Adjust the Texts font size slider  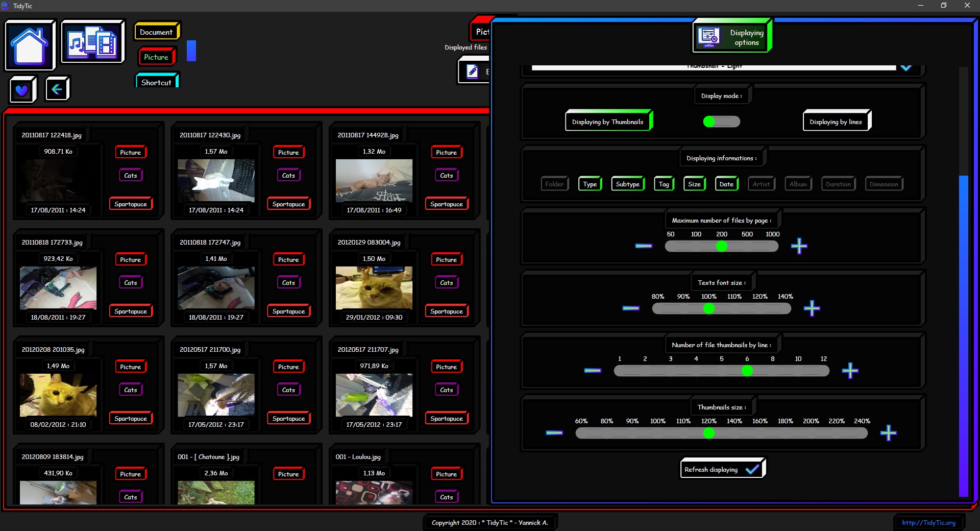click(x=721, y=308)
